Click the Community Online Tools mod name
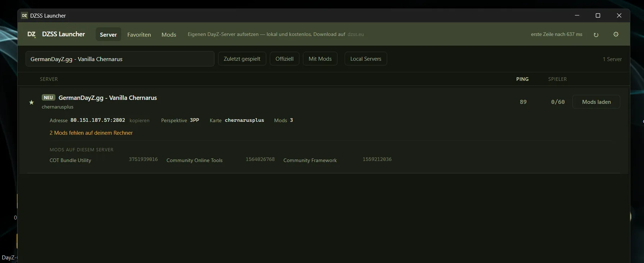Screen dimensions: 644x263 195,160
